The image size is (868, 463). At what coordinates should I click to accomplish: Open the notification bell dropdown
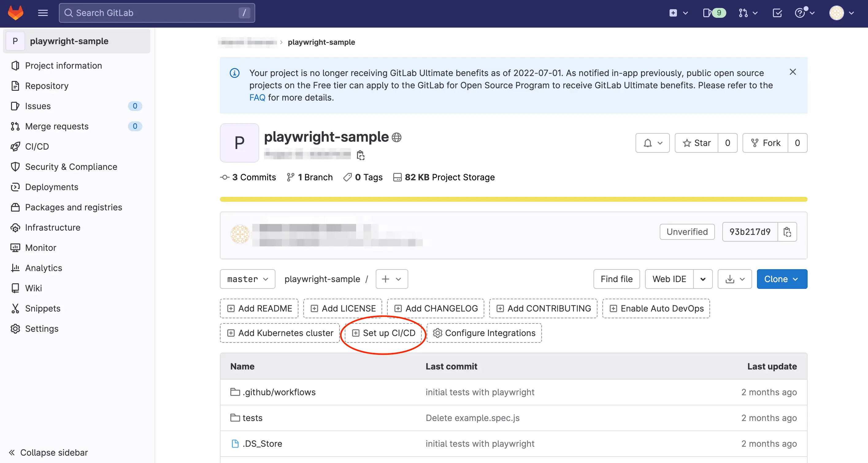[x=652, y=143]
